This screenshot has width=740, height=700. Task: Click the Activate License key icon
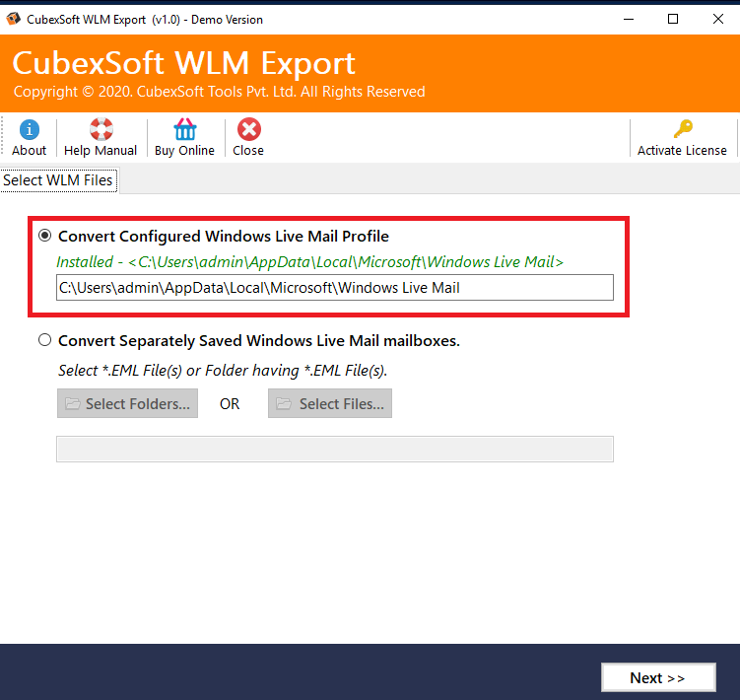(682, 130)
